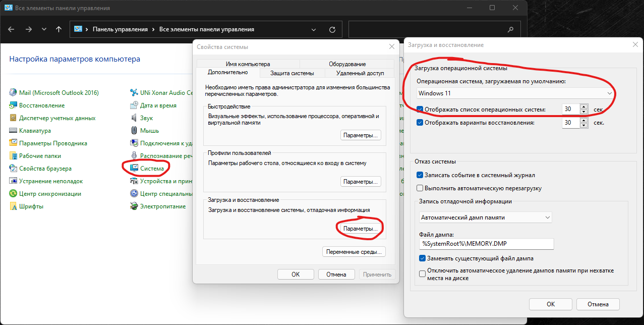This screenshot has width=644, height=325.
Task: Click the Устранение неполадок icon
Action: coord(13,181)
